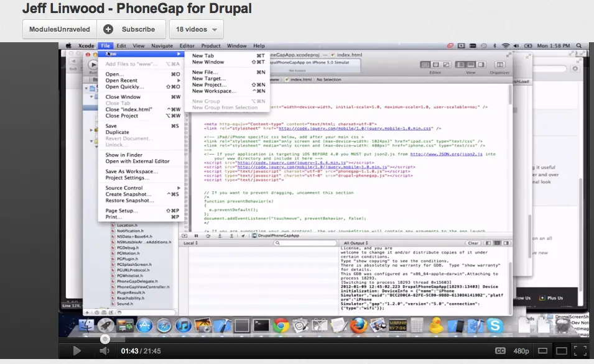Open Safari from the Dock
Viewport: 594px width, 364px height.
click(164, 325)
